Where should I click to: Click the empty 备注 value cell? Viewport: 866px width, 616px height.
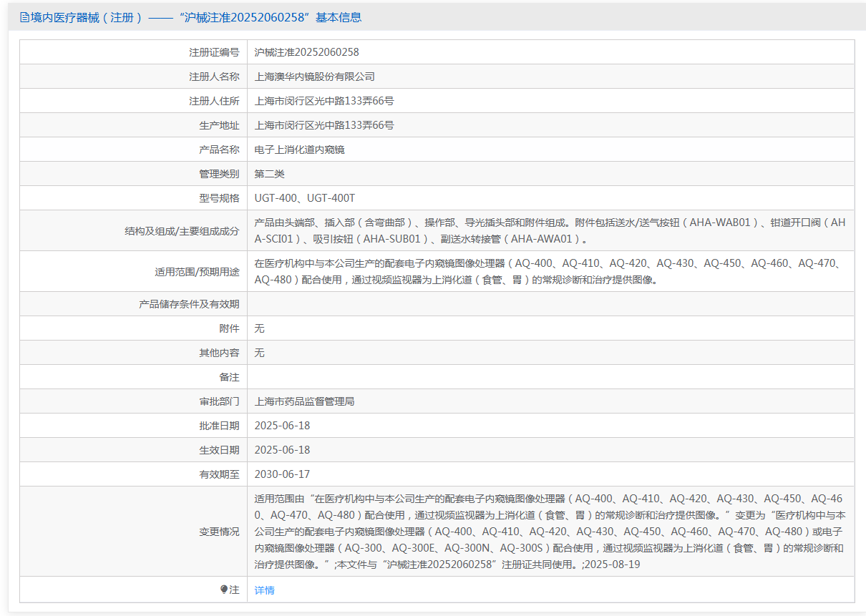[550, 377]
